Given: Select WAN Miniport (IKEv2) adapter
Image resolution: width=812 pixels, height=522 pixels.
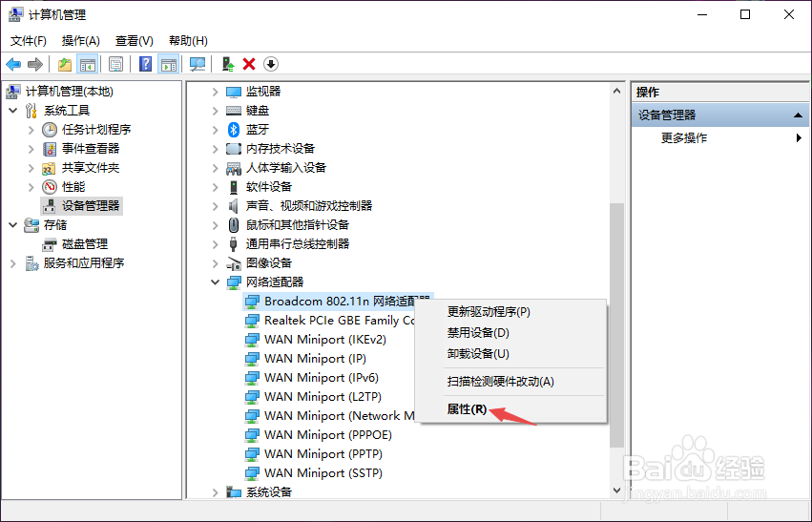Looking at the screenshot, I should pos(325,340).
